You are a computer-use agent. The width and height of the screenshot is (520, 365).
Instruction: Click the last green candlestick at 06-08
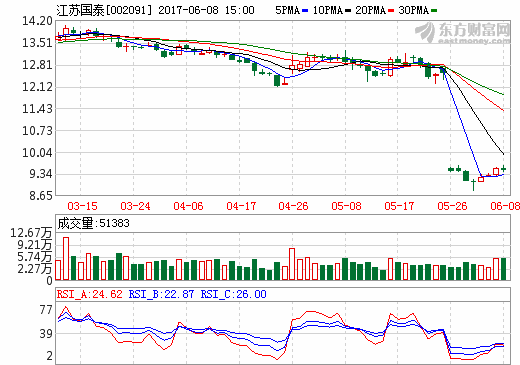click(x=503, y=169)
